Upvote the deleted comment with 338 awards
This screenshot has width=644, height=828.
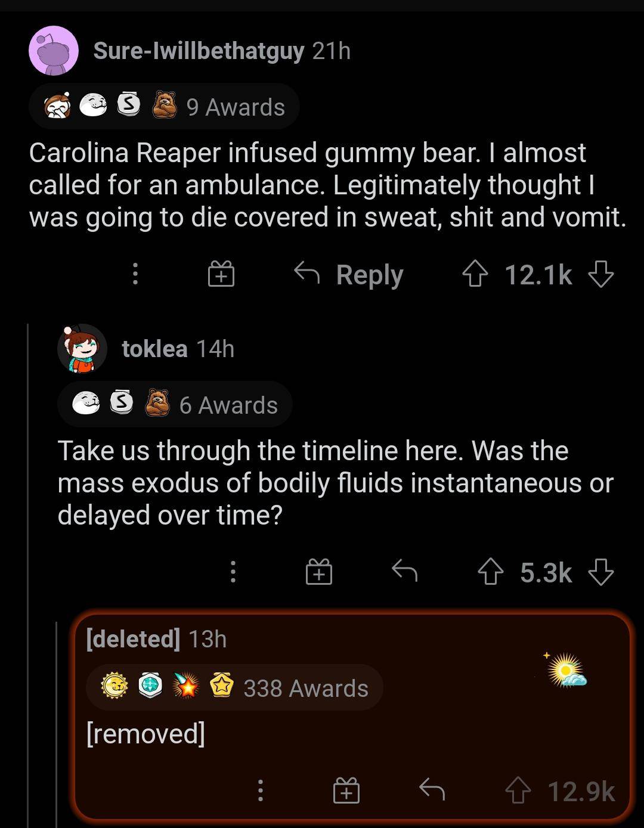pyautogui.click(x=518, y=792)
